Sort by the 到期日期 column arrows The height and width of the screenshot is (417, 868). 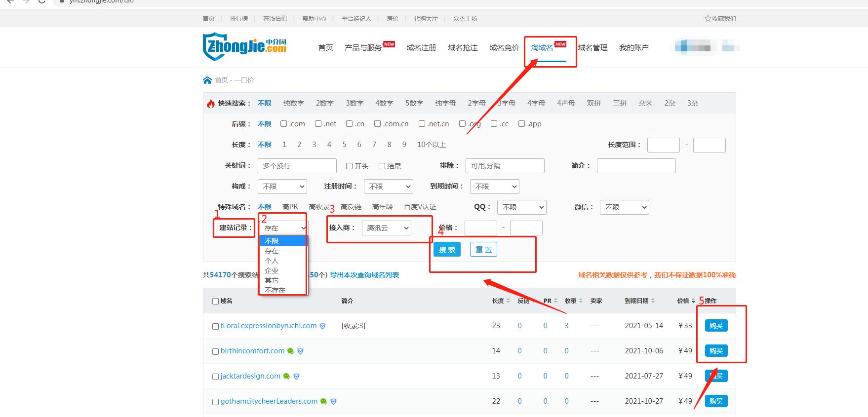[653, 301]
